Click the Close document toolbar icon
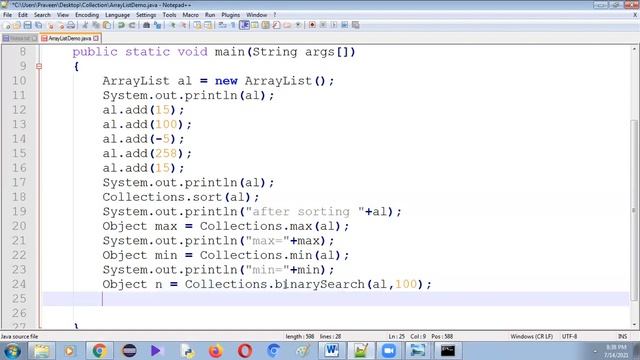 click(51, 25)
